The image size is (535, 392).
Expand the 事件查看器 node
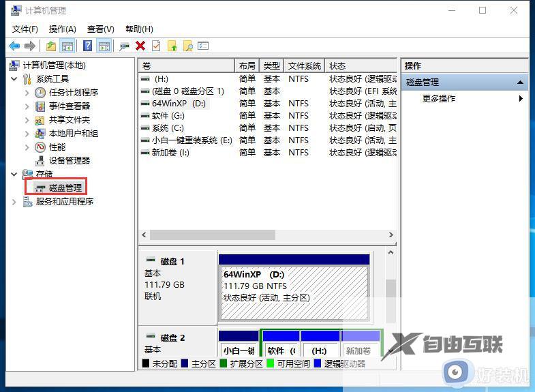(x=27, y=106)
